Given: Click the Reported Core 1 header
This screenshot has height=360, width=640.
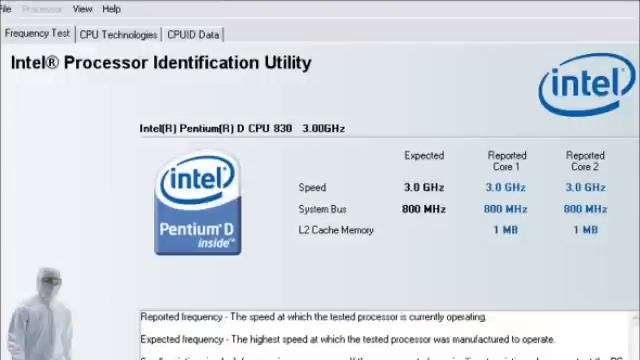Looking at the screenshot, I should 507,161.
